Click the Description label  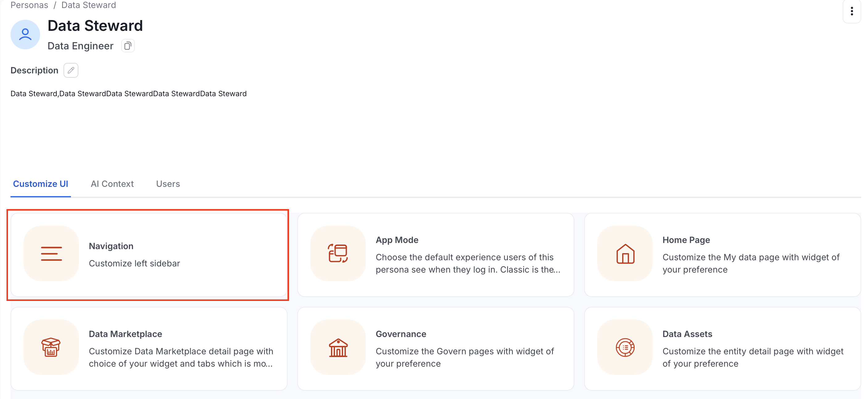tap(34, 70)
